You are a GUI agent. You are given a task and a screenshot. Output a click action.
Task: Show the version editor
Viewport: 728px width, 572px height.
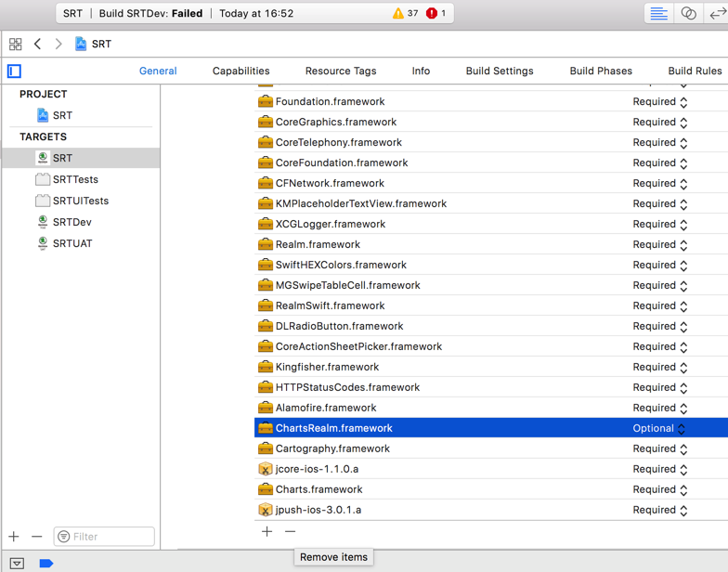pyautogui.click(x=717, y=13)
